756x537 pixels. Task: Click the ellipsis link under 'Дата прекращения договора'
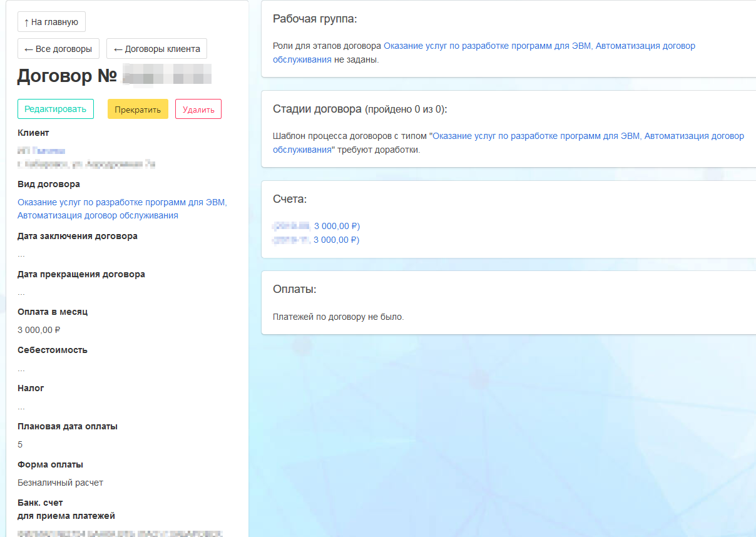[x=21, y=293]
